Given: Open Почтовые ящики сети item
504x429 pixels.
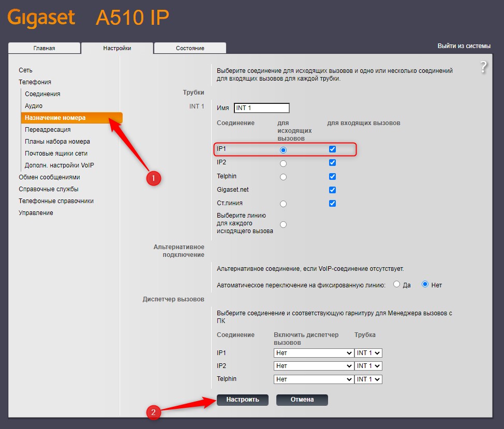Looking at the screenshot, I should [x=56, y=153].
